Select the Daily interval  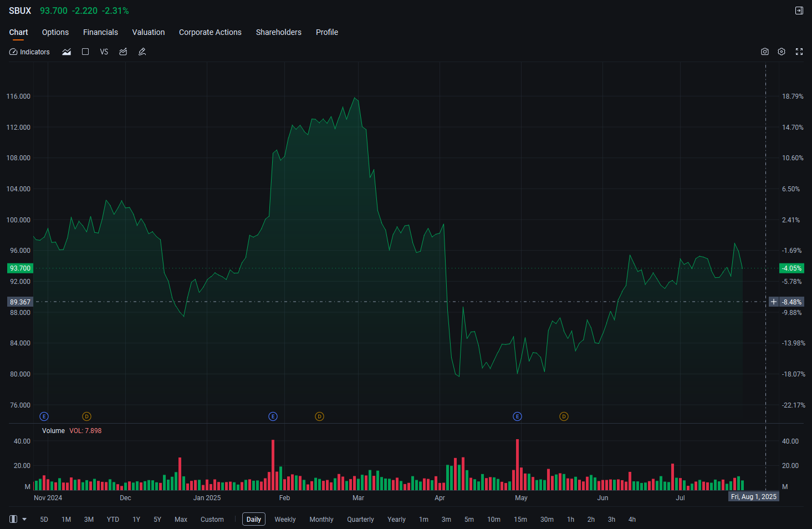254,520
